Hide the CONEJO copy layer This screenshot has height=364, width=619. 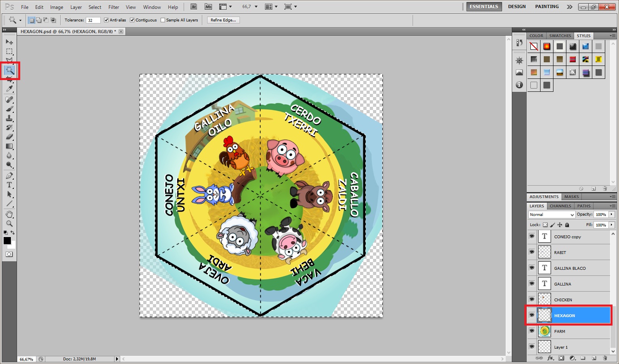pyautogui.click(x=532, y=236)
